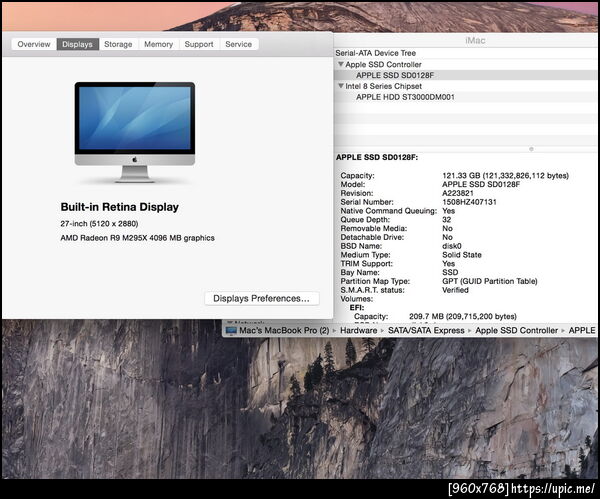Open the Memory tab

click(x=158, y=44)
